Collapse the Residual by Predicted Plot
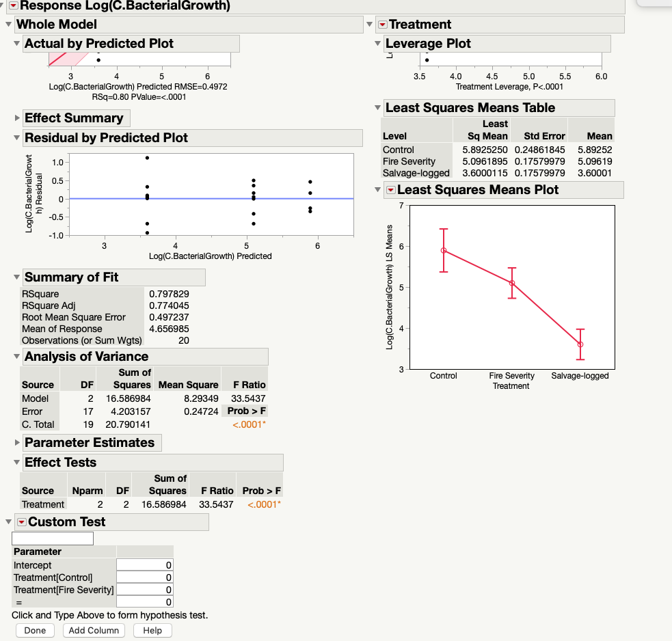 (15, 138)
